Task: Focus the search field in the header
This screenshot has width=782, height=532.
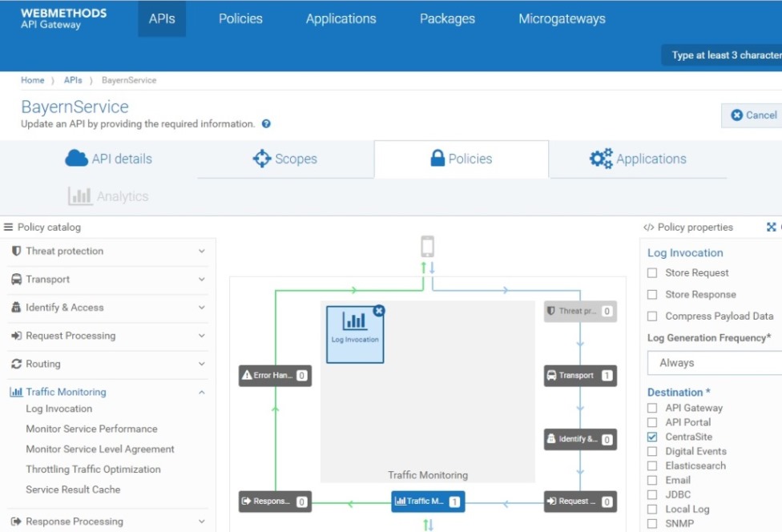Action: pyautogui.click(x=722, y=55)
